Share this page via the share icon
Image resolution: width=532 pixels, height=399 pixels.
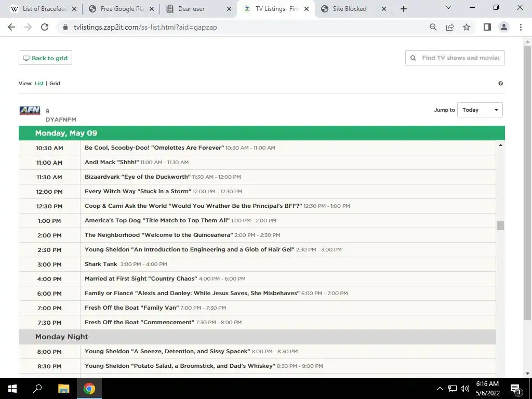click(x=450, y=27)
